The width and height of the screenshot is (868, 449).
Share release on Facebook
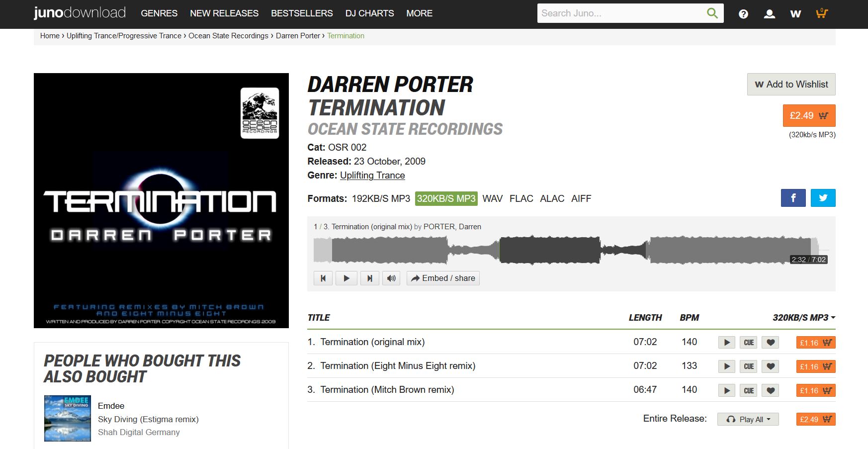[793, 198]
